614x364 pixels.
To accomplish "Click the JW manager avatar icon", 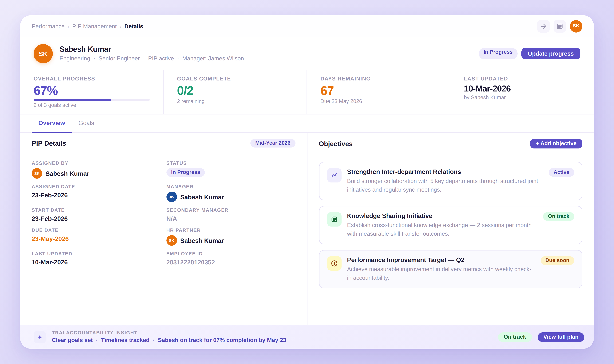I will [x=171, y=197].
